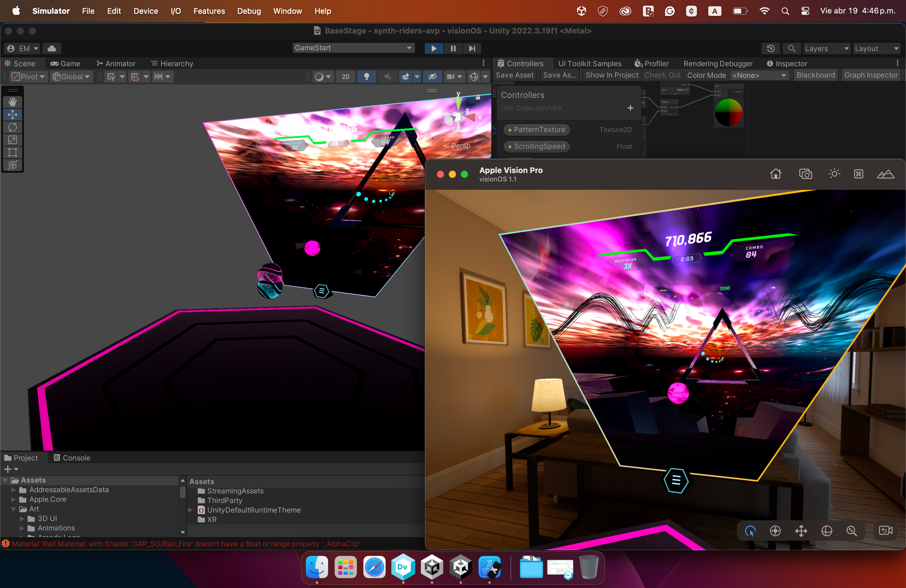This screenshot has width=906, height=588.
Task: Click the keyboard command icon in simulator
Action: pyautogui.click(x=858, y=174)
